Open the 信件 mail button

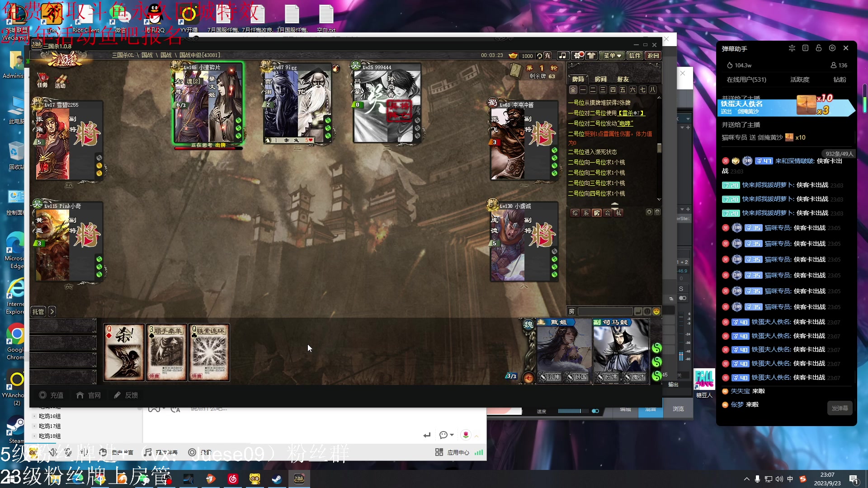[635, 56]
